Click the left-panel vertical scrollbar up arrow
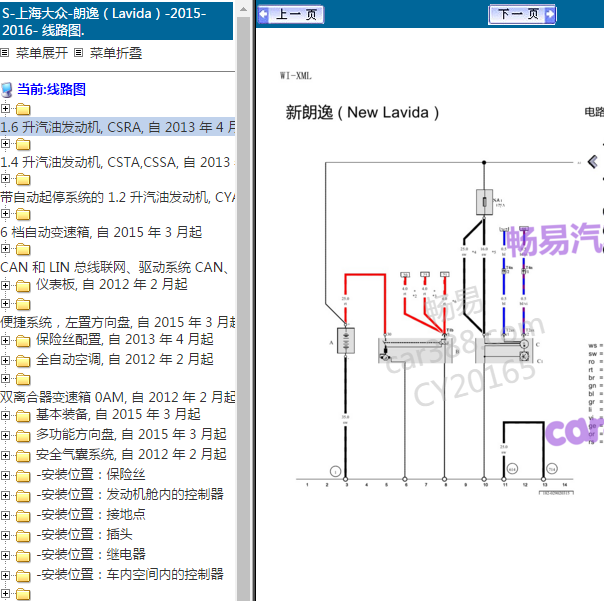Image resolution: width=604 pixels, height=601 pixels. 243,9
